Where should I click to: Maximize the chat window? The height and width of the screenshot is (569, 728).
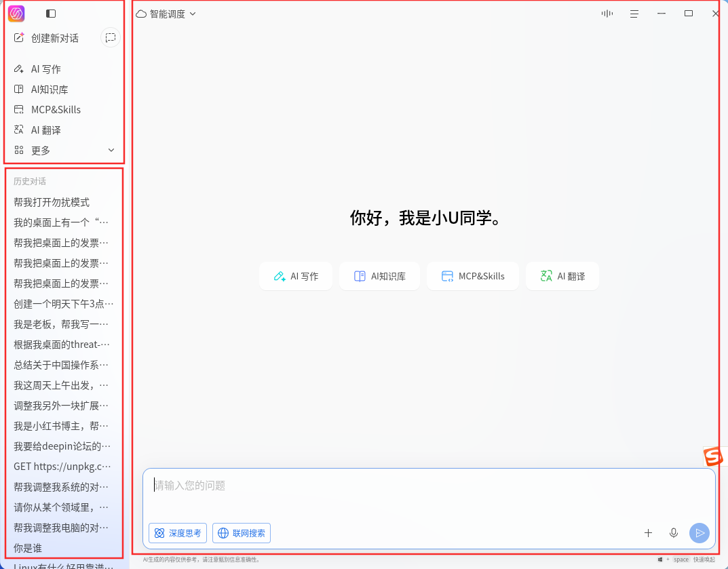pos(689,14)
